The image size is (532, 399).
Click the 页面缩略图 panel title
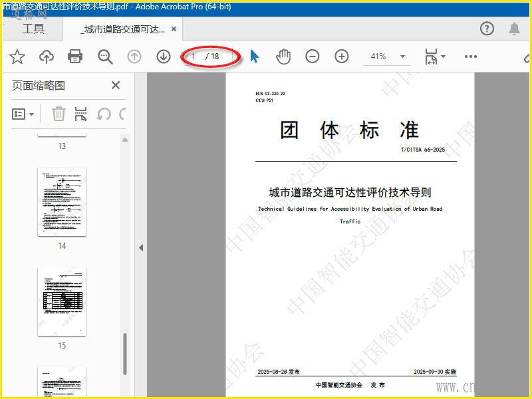[x=39, y=86]
